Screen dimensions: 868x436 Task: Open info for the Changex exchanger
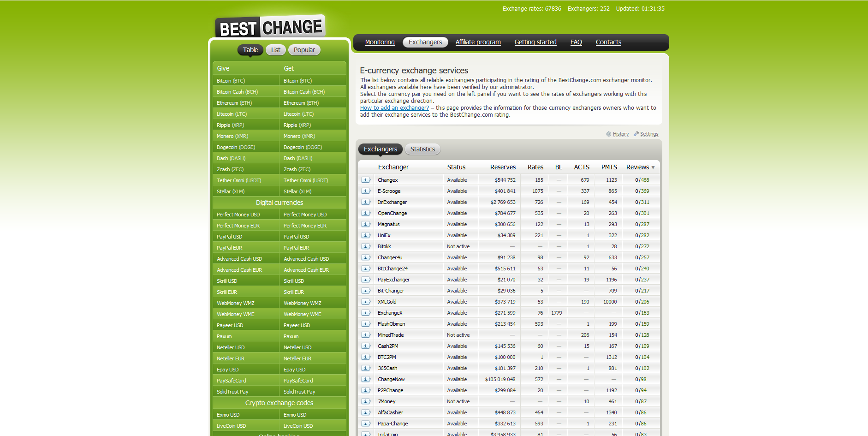point(366,179)
